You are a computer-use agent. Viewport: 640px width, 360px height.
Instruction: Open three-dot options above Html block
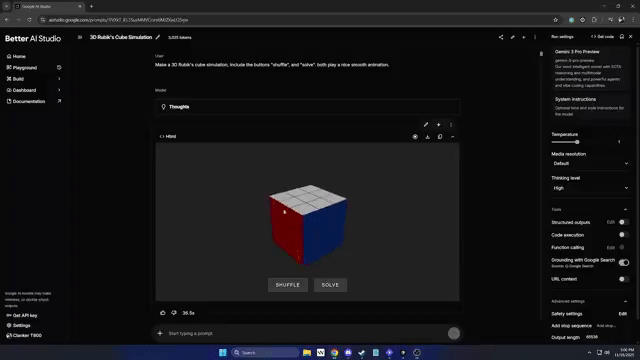451,124
